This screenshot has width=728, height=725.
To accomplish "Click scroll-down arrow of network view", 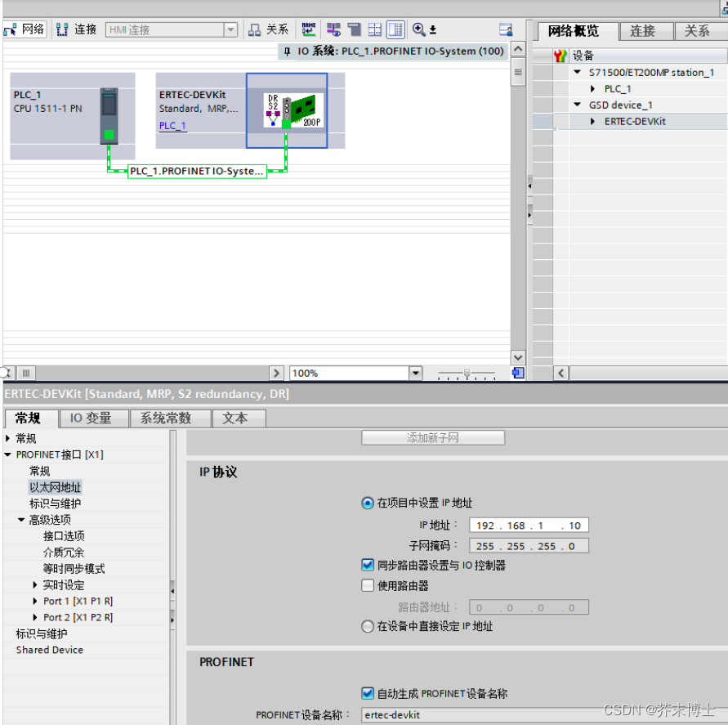I will point(518,357).
